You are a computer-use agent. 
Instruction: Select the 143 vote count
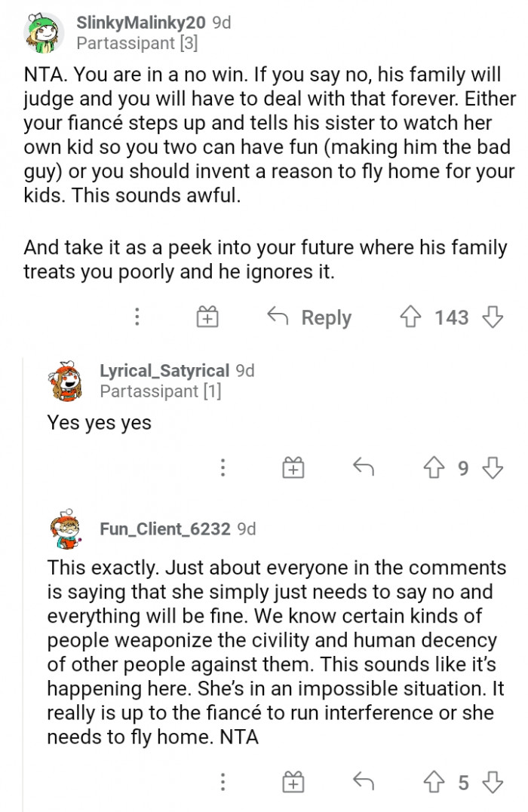pos(450,317)
